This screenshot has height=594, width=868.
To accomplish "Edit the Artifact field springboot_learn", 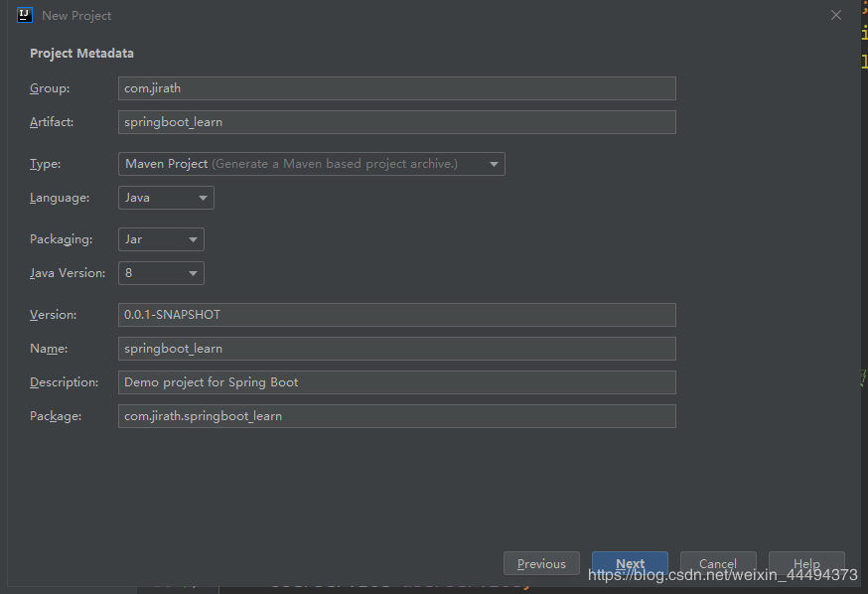I will click(397, 122).
